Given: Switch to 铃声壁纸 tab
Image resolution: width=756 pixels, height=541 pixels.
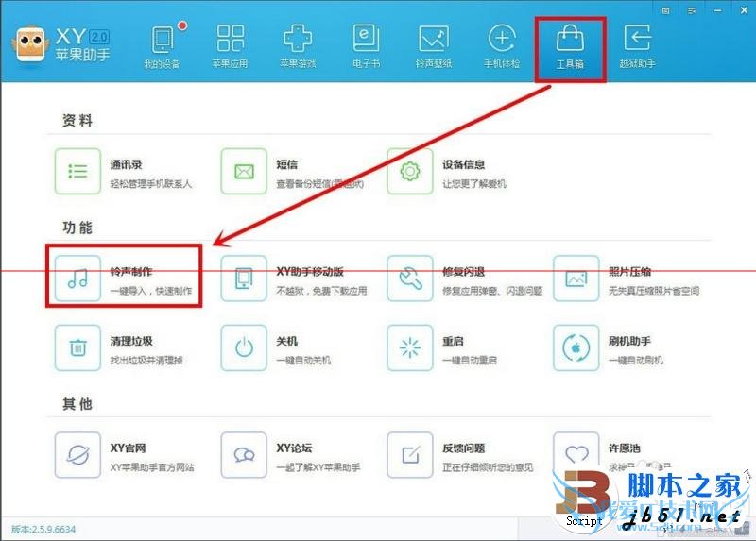Looking at the screenshot, I should [x=434, y=47].
